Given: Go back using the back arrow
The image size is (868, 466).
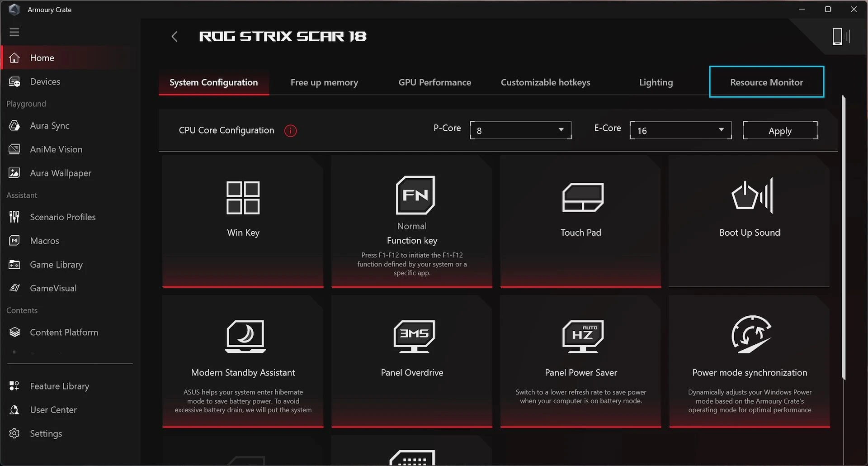Looking at the screenshot, I should (175, 37).
